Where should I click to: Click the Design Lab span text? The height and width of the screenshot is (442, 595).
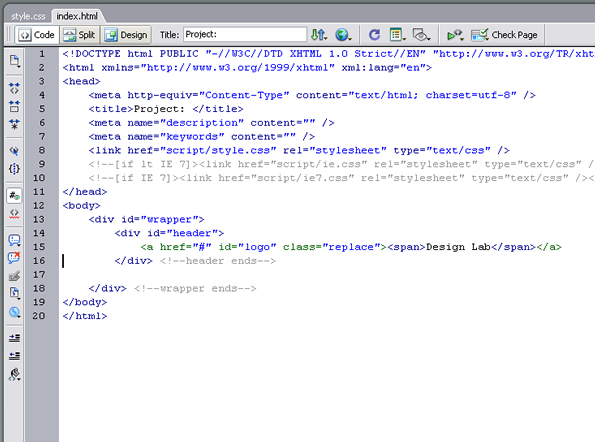coord(458,247)
